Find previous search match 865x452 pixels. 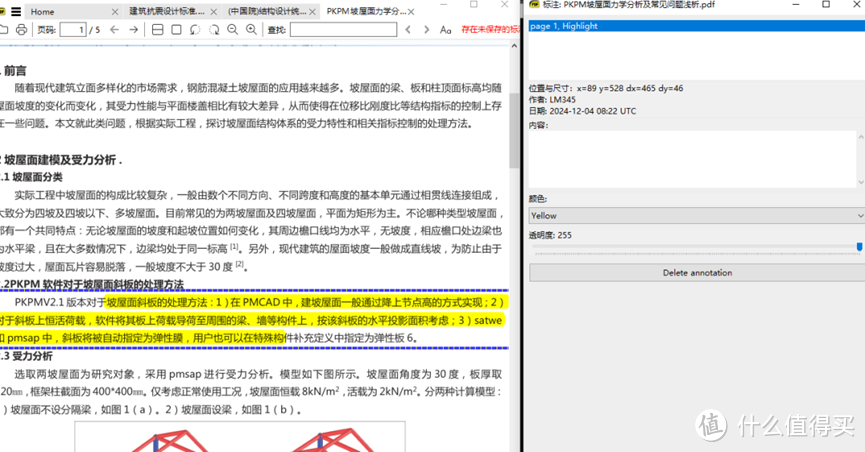click(x=408, y=30)
